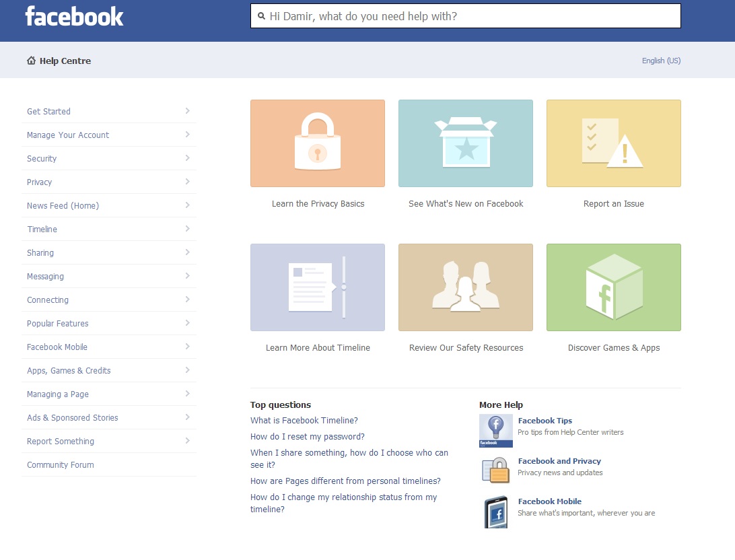
Task: Open the Timeline document illustration tile
Action: [318, 287]
